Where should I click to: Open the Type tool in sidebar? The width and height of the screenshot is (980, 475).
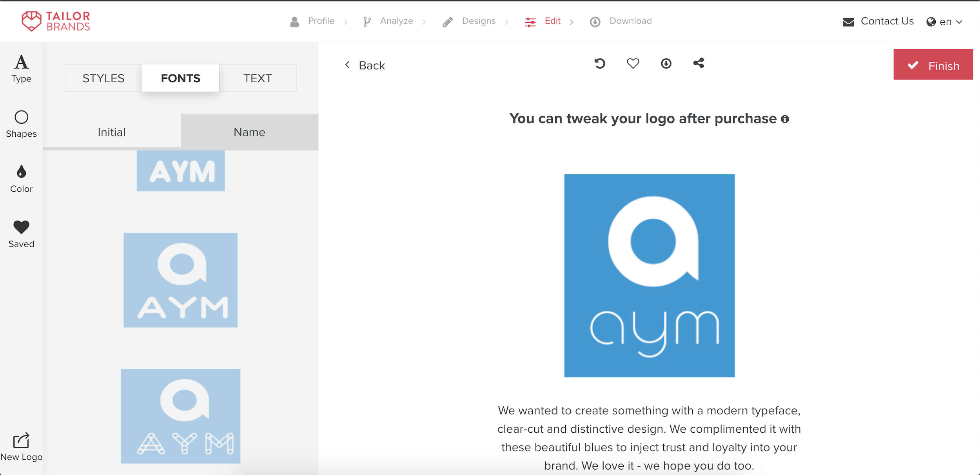[x=21, y=69]
